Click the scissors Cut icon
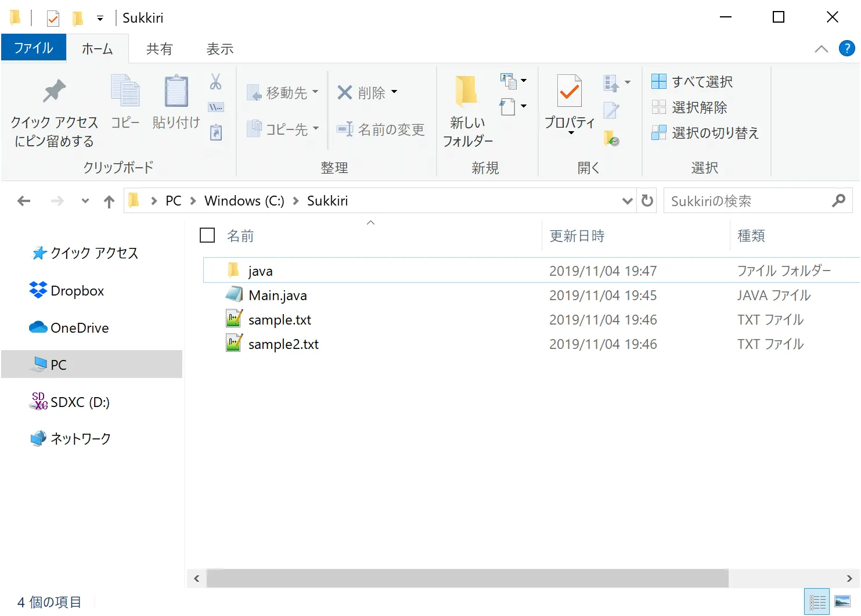This screenshot has height=616, width=861. [216, 82]
